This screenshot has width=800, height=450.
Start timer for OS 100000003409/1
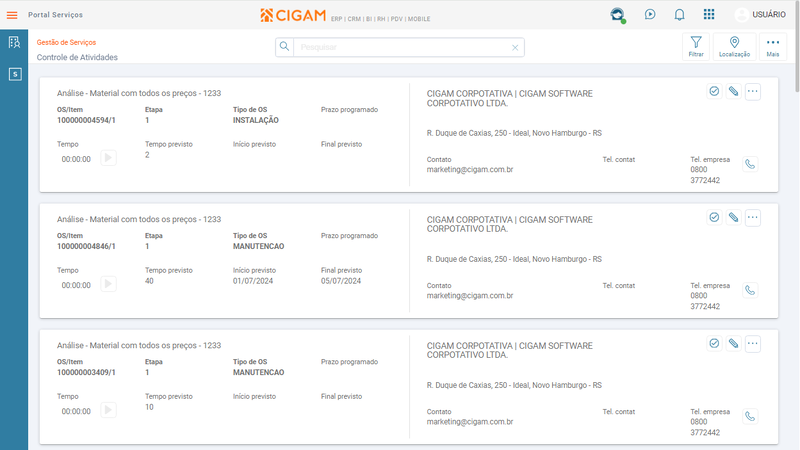(x=108, y=410)
